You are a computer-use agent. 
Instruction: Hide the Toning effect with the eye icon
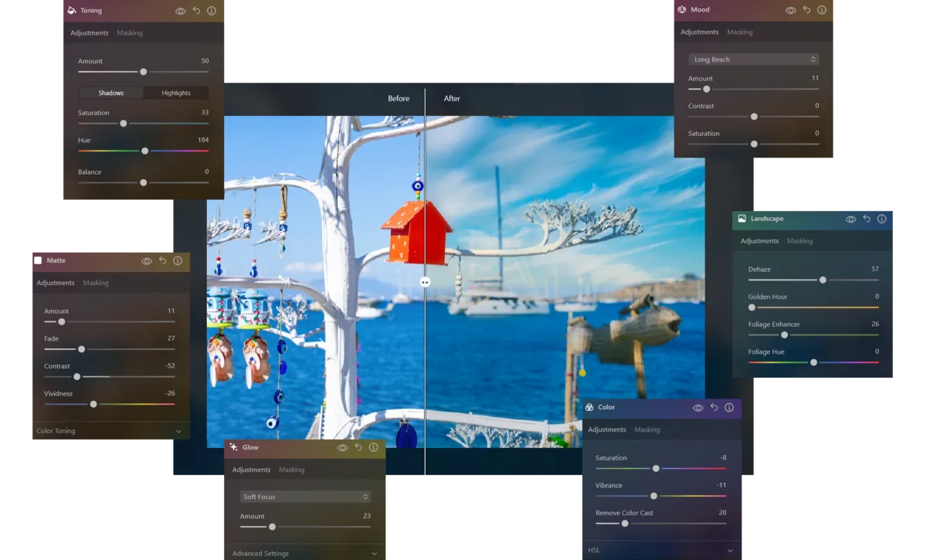point(180,11)
